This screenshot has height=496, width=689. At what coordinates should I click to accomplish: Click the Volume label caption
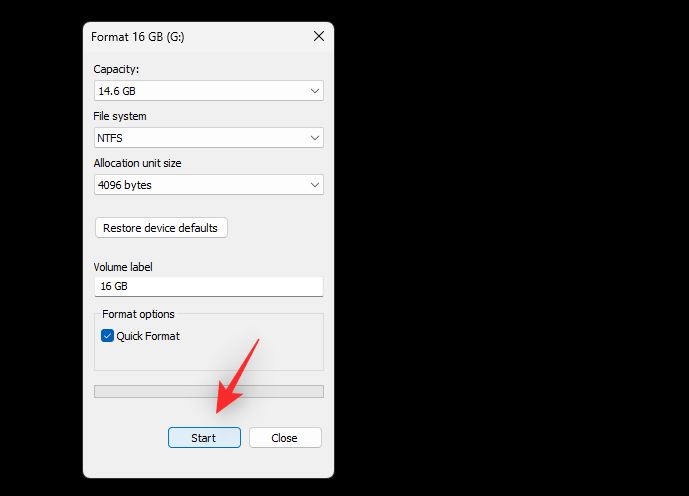pos(123,267)
